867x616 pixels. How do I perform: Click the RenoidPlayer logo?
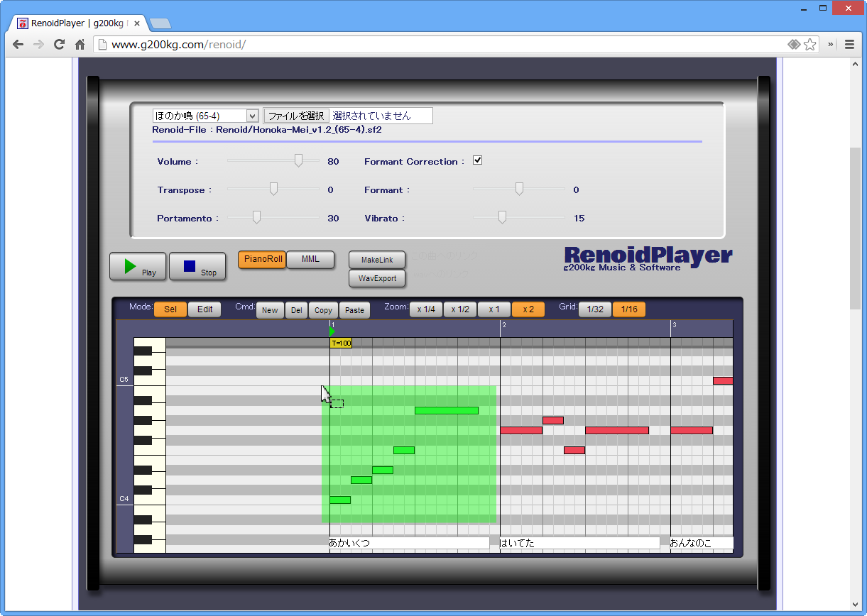click(x=648, y=257)
